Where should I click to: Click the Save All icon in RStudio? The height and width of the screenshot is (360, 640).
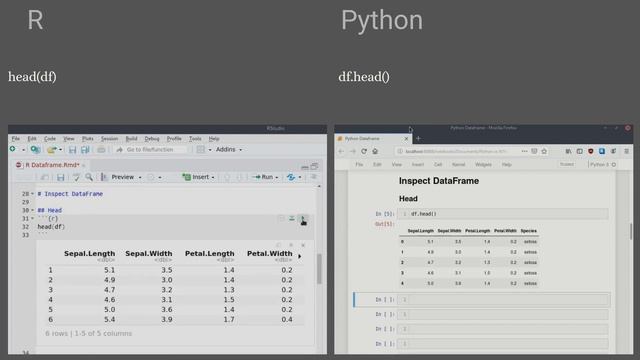point(85,150)
